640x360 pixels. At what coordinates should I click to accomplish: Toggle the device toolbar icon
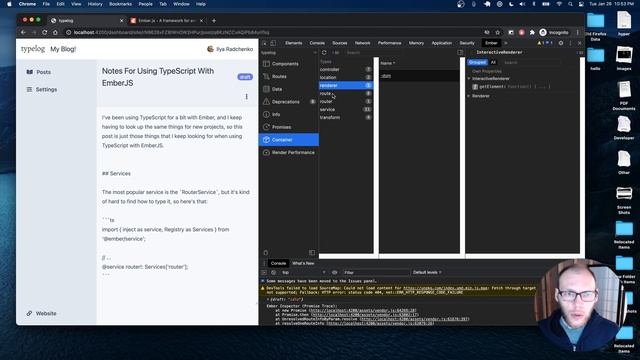(x=273, y=43)
